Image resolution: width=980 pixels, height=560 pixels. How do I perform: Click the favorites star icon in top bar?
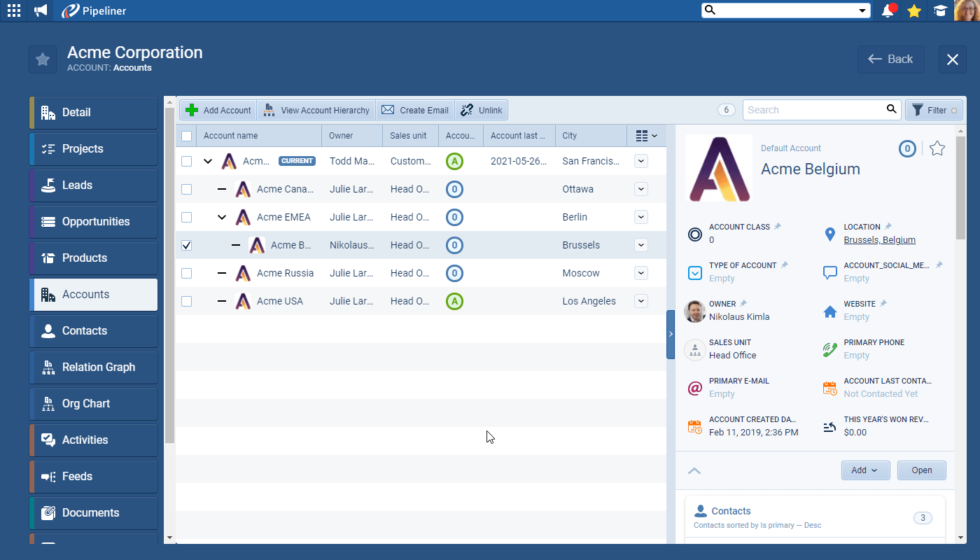point(914,10)
